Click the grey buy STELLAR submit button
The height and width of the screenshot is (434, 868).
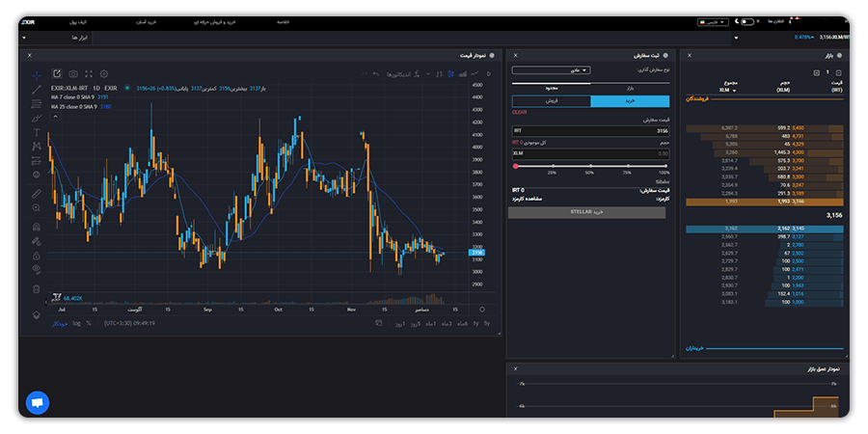[586, 212]
